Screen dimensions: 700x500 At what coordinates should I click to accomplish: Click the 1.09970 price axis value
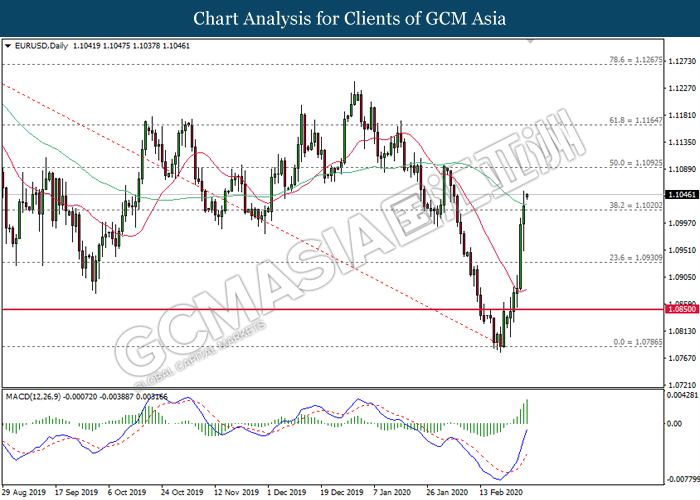[682, 223]
